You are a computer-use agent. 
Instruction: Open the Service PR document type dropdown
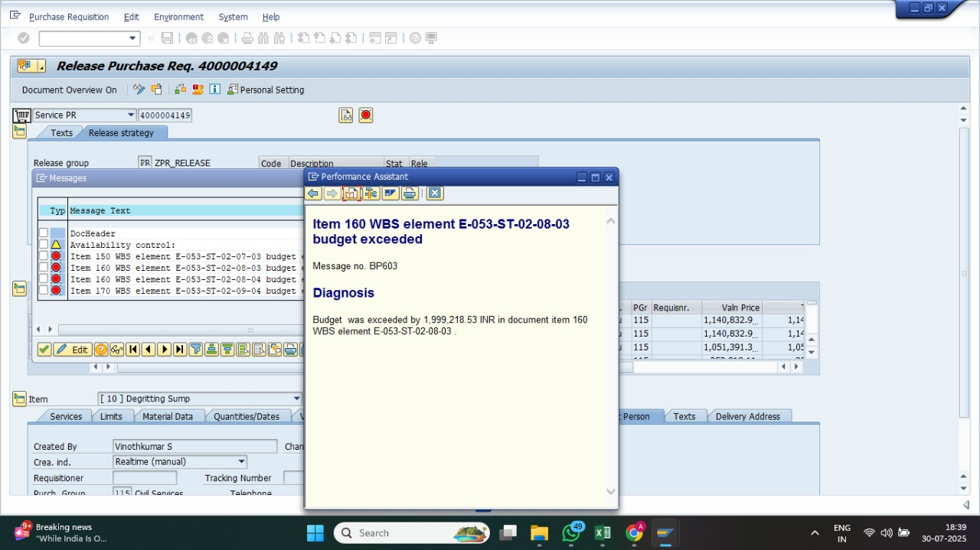click(x=130, y=116)
